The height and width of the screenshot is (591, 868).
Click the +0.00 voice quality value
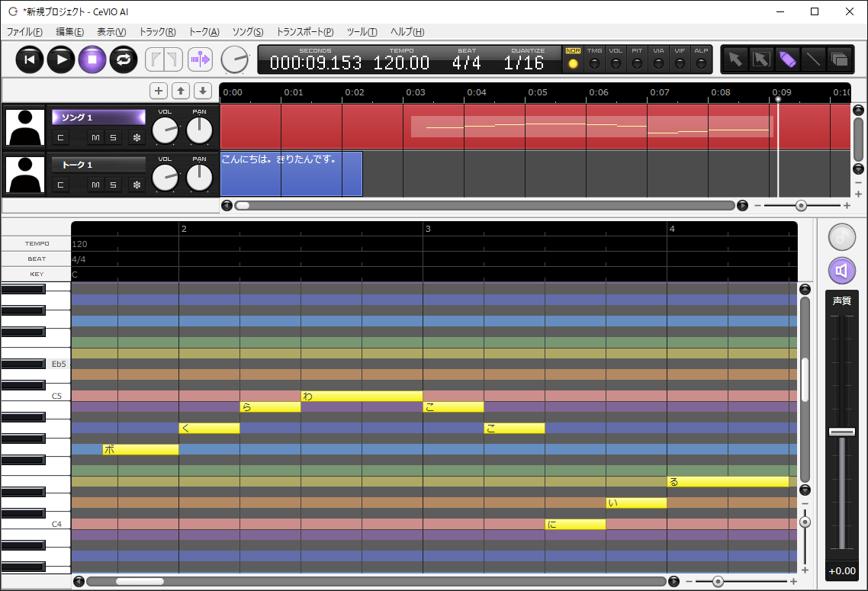pos(841,571)
